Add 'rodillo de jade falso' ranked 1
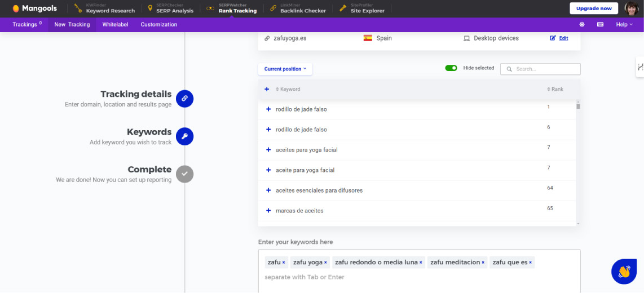644x293 pixels. (268, 109)
